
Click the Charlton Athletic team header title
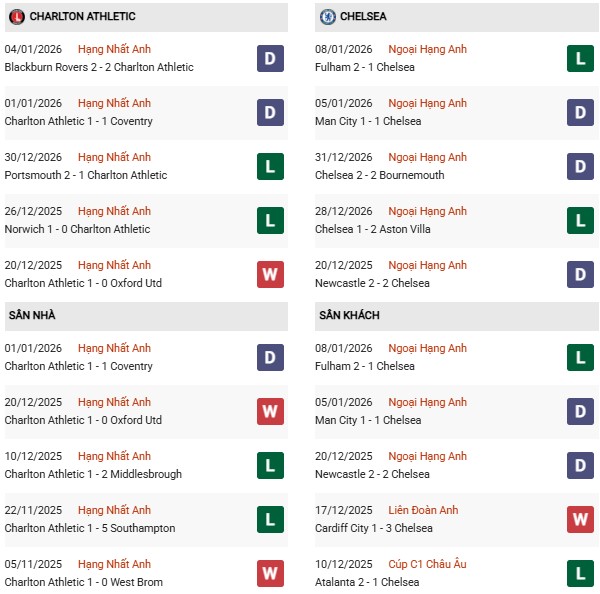click(82, 17)
